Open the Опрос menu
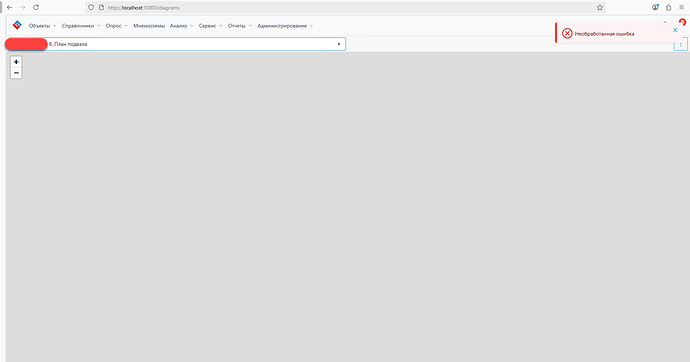The image size is (690, 362). click(116, 26)
